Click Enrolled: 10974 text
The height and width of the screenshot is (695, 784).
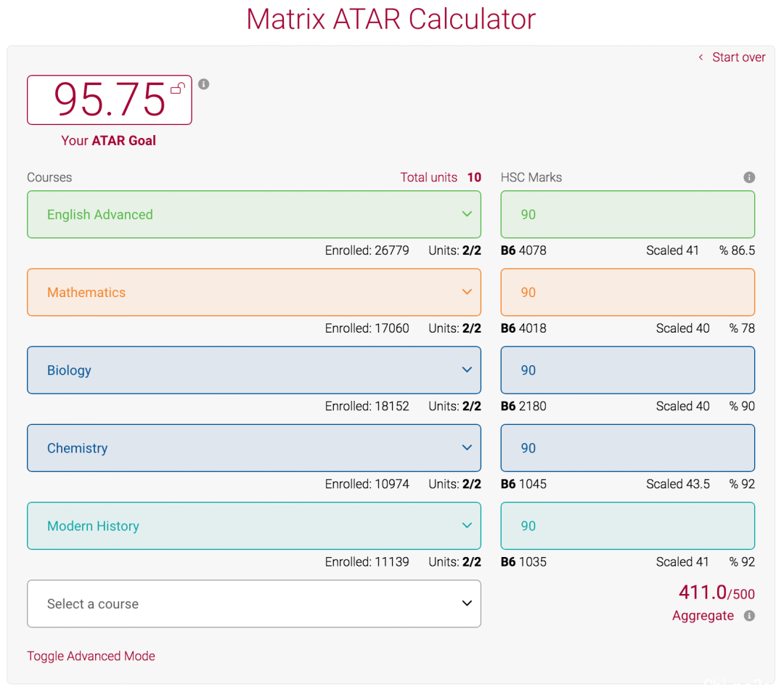367,484
